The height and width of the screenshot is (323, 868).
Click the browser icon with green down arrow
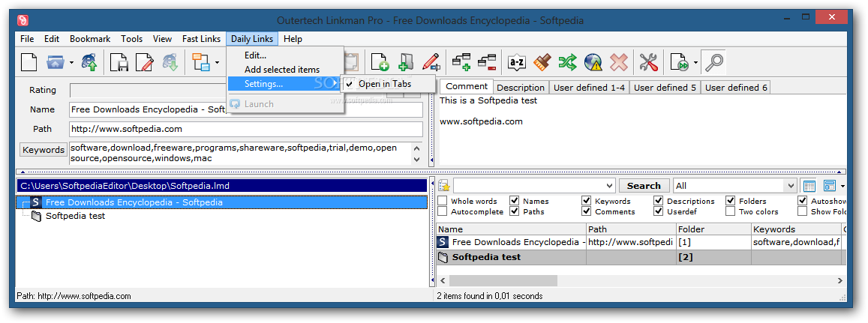(170, 62)
